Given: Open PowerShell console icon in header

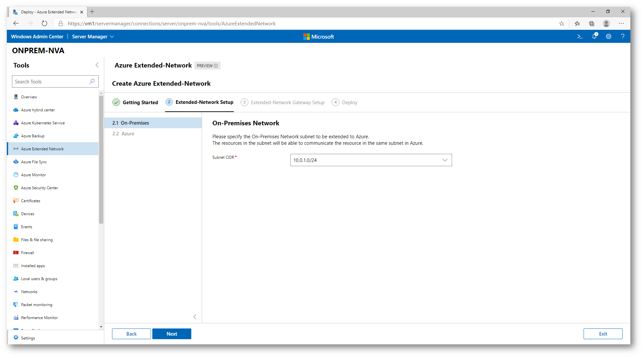Looking at the screenshot, I should tap(580, 36).
